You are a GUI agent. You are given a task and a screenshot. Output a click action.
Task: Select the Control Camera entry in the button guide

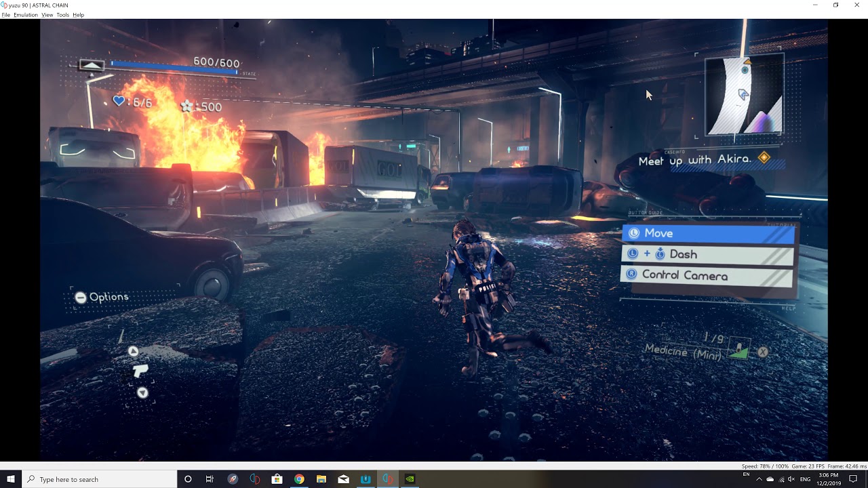pos(707,275)
